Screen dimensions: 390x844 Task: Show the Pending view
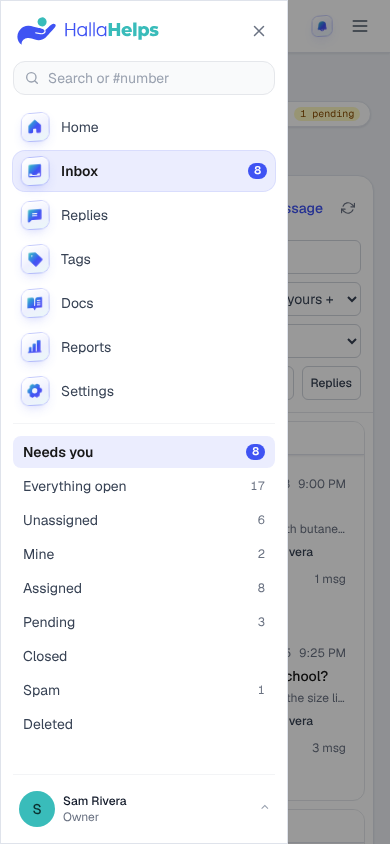click(x=144, y=622)
